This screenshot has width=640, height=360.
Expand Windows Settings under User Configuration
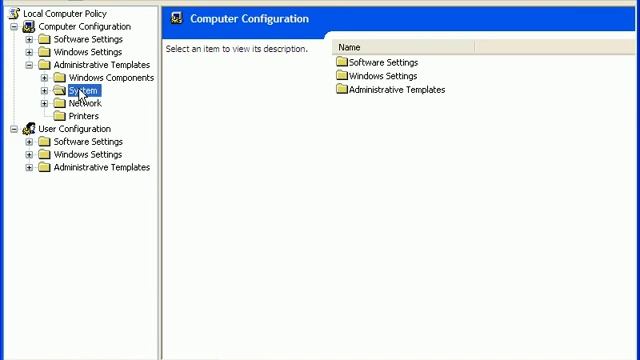pyautogui.click(x=29, y=155)
